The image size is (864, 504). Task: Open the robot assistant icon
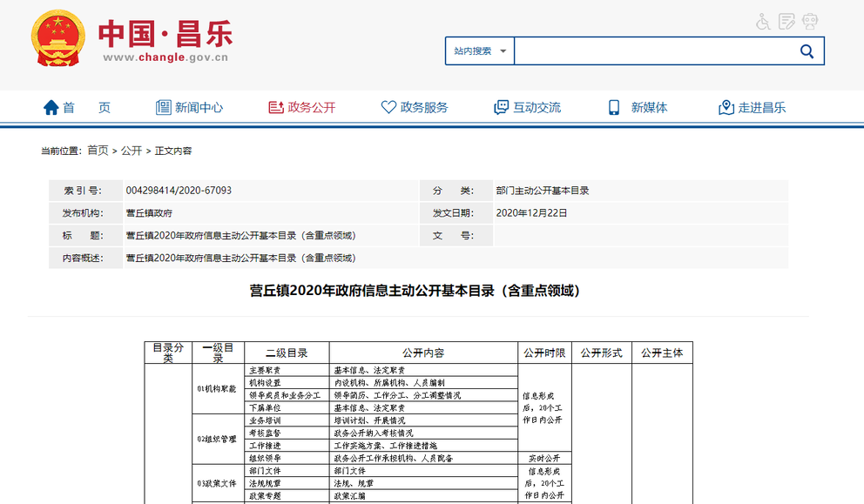point(811,22)
